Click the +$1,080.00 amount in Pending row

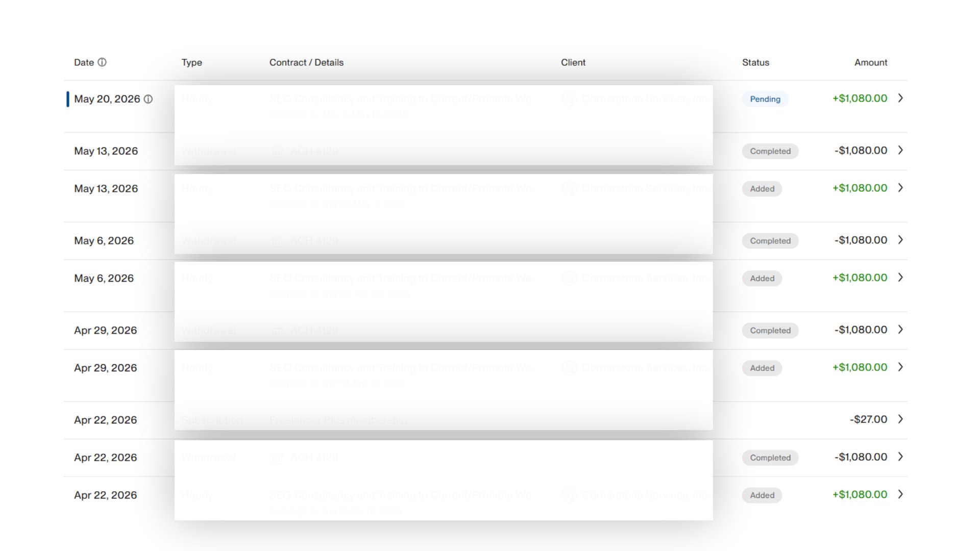860,98
